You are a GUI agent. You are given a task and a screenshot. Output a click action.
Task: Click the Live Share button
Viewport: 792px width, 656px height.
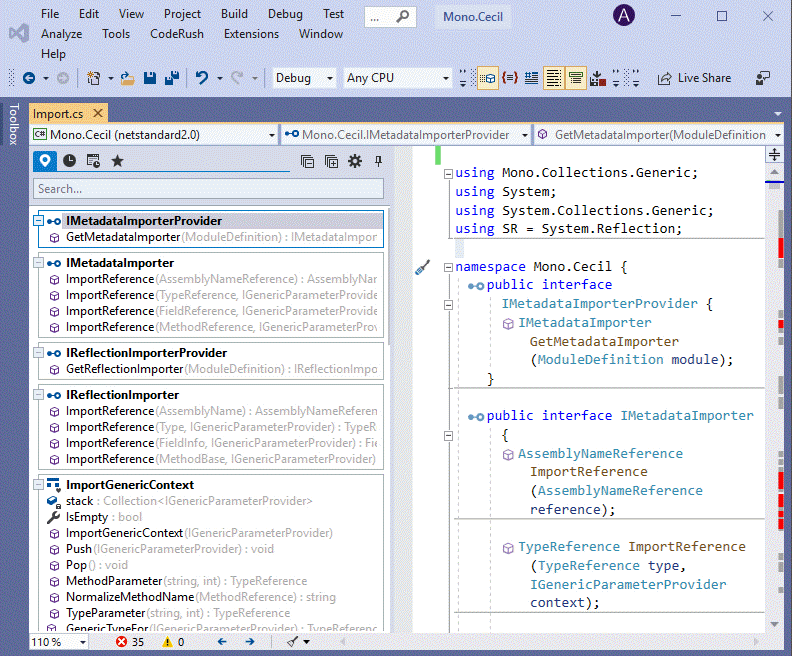(x=694, y=78)
